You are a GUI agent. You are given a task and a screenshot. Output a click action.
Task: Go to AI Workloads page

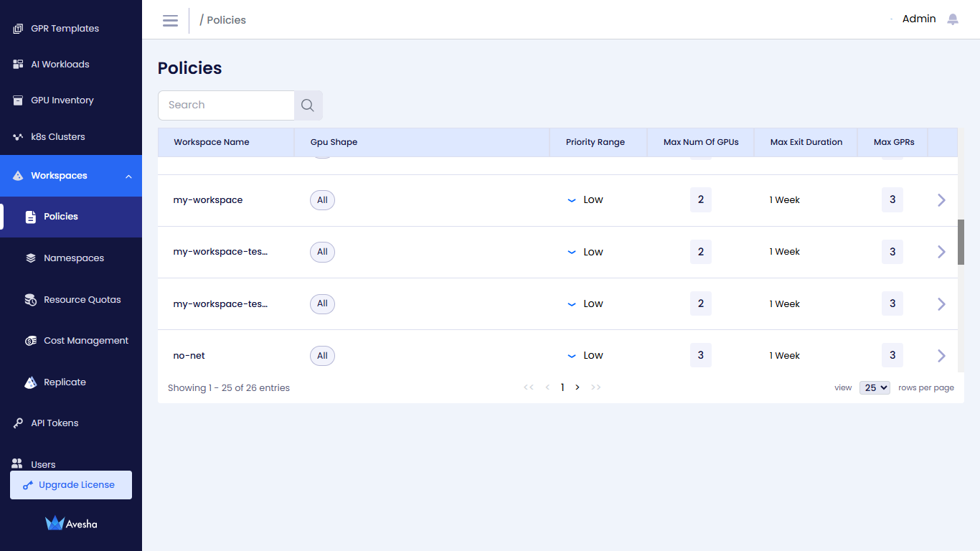pos(60,65)
